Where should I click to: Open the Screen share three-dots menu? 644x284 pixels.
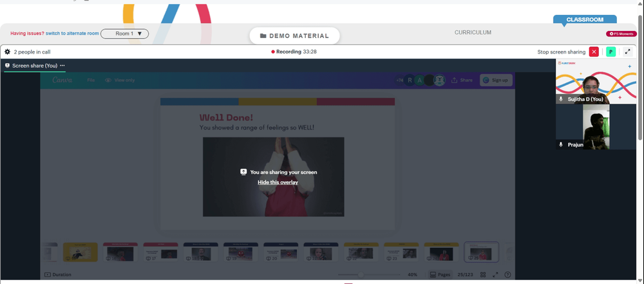[62, 65]
